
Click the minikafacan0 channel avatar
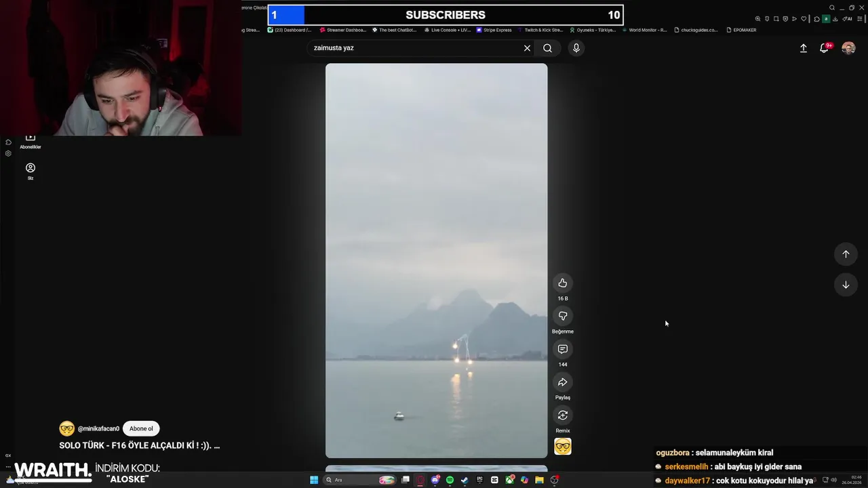point(66,428)
